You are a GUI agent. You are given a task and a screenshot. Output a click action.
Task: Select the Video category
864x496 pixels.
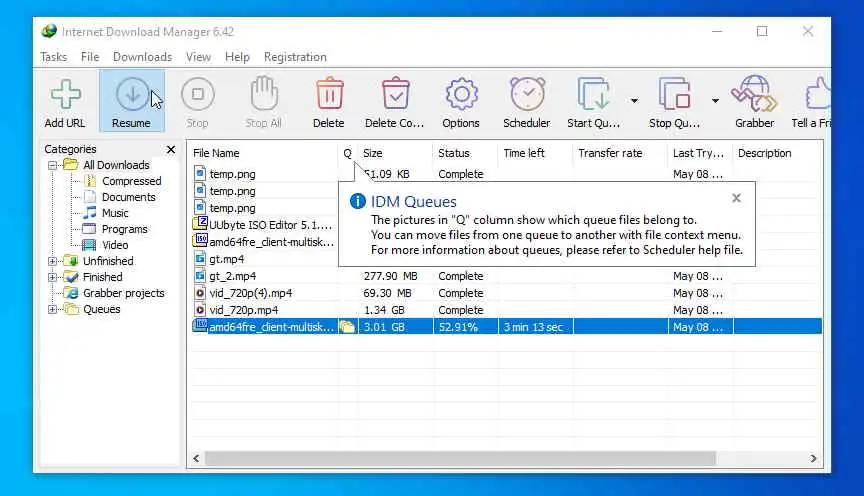(115, 245)
